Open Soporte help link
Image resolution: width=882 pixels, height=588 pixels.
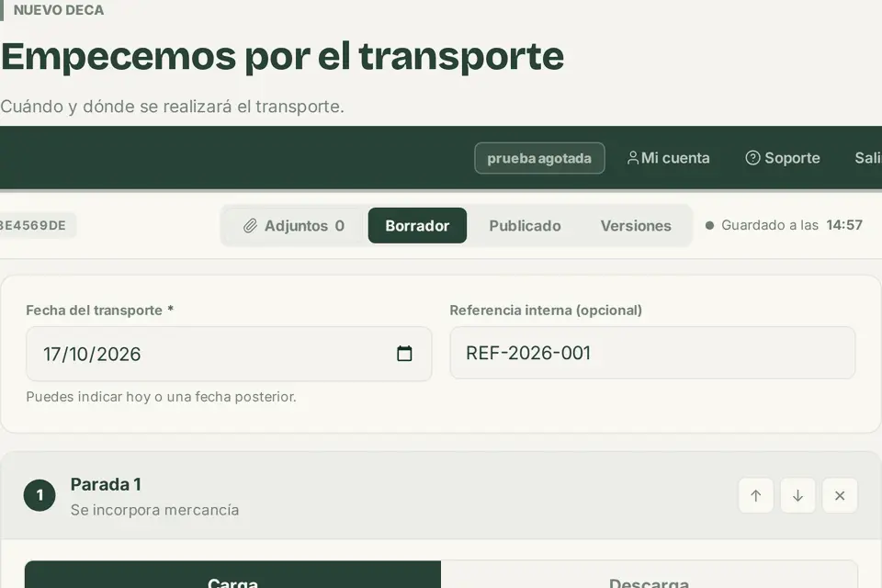click(783, 158)
